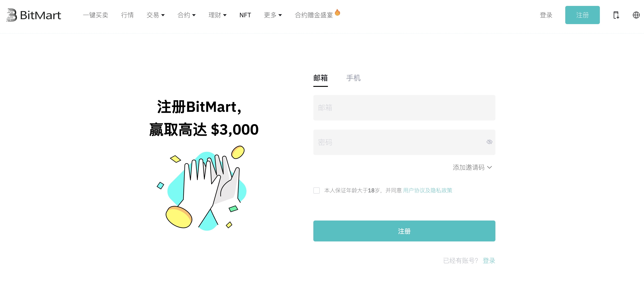
Task: Open the 理财 dropdown menu
Action: pos(217,15)
